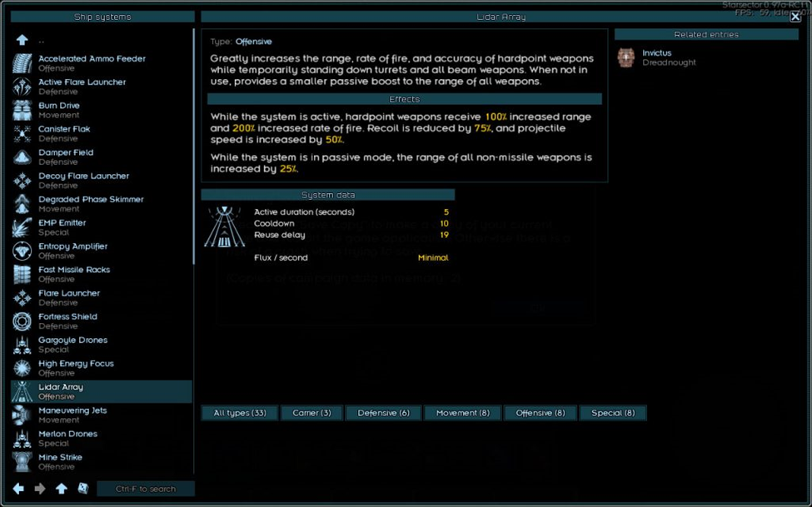Open a random entry with the dice icon
Viewport: 812px width, 507px height.
coord(83,489)
